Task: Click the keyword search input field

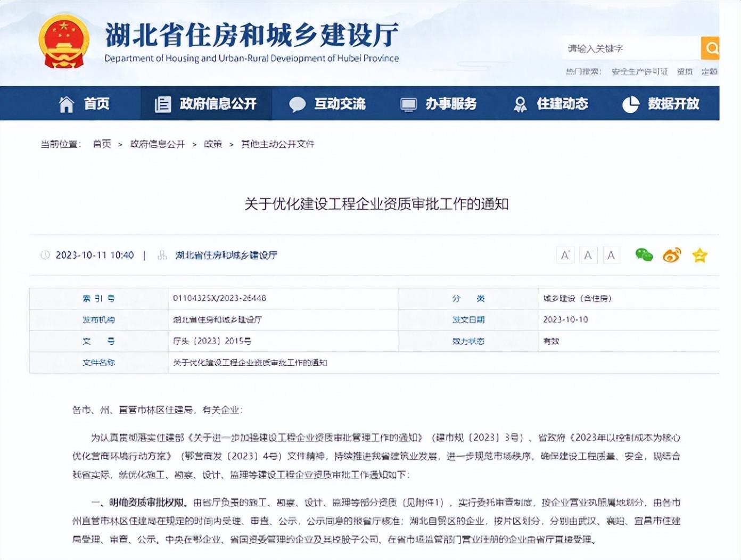Action: 631,48
